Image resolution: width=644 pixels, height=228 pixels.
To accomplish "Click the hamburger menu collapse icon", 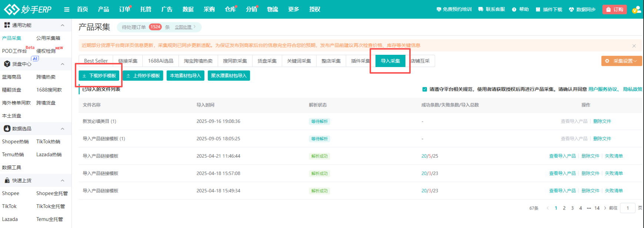I will (67, 10).
